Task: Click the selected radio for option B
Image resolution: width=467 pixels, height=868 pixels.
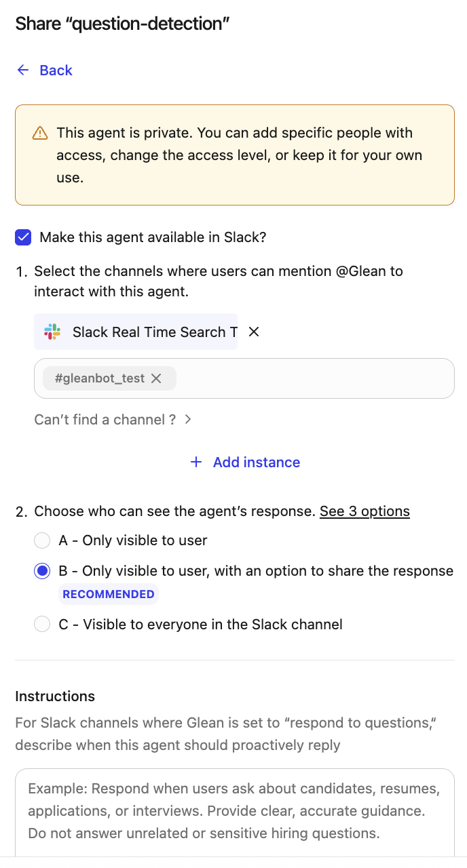Action: coord(42,570)
